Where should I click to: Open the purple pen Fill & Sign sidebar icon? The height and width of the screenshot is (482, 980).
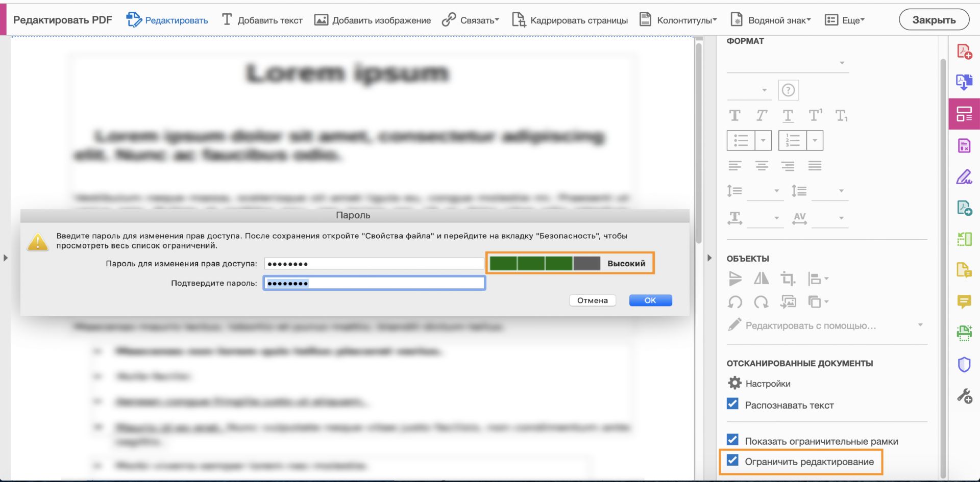click(964, 176)
